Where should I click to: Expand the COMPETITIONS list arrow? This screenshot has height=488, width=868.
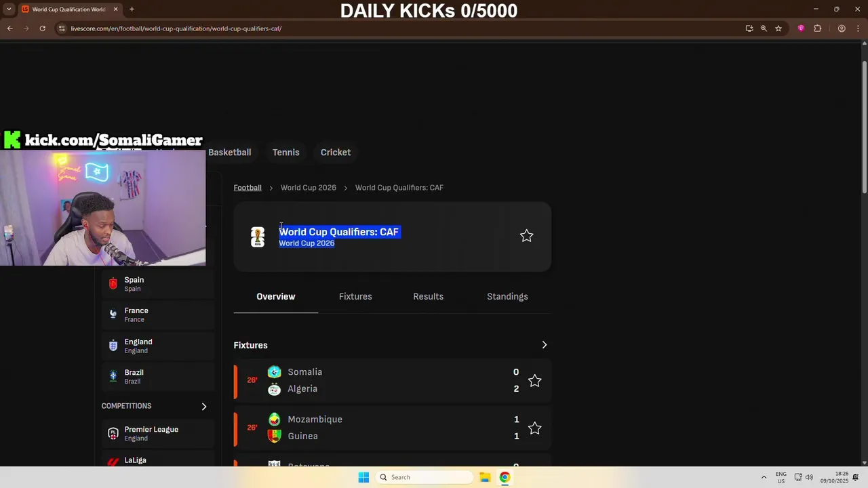(x=203, y=406)
